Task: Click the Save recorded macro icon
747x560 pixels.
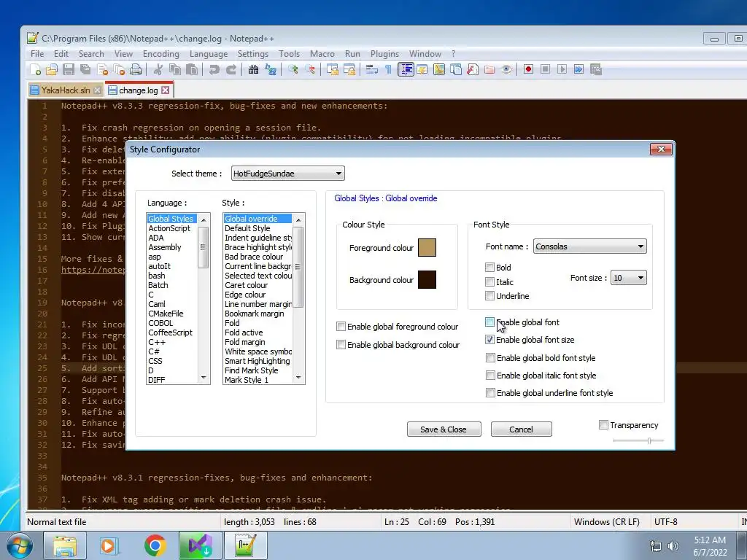Action: pos(596,69)
